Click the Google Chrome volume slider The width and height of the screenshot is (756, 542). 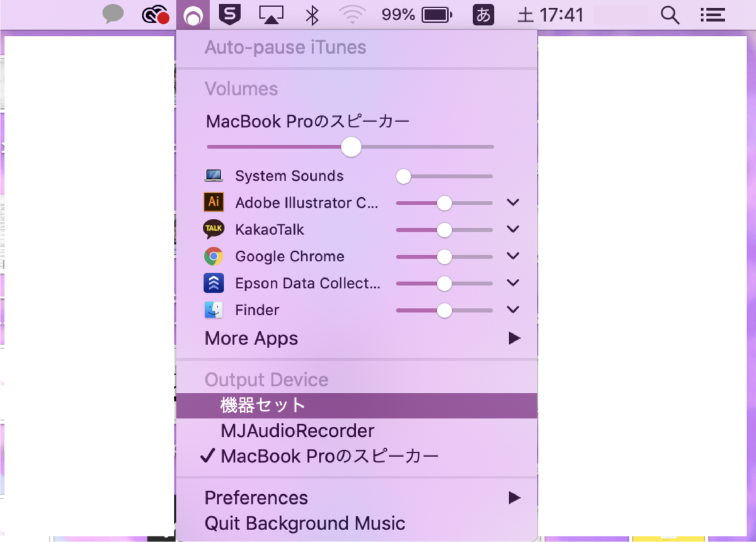click(x=444, y=256)
